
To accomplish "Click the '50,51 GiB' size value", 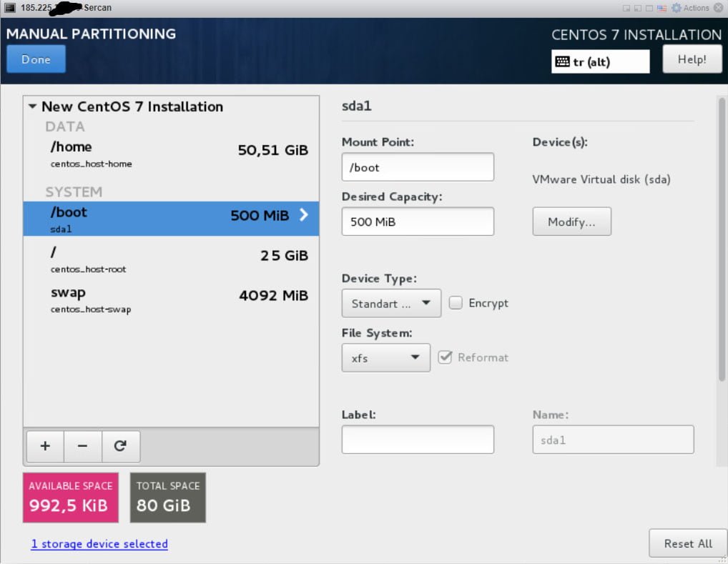I will click(x=273, y=150).
